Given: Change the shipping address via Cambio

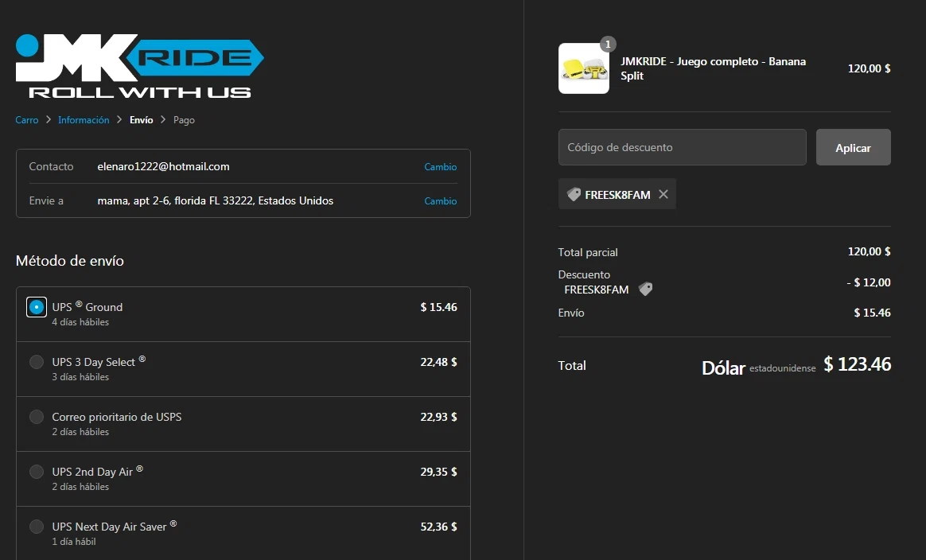Looking at the screenshot, I should click(441, 201).
